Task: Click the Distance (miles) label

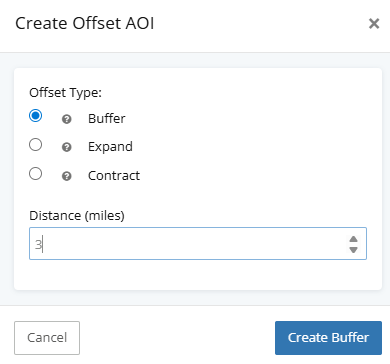Action: [x=77, y=216]
